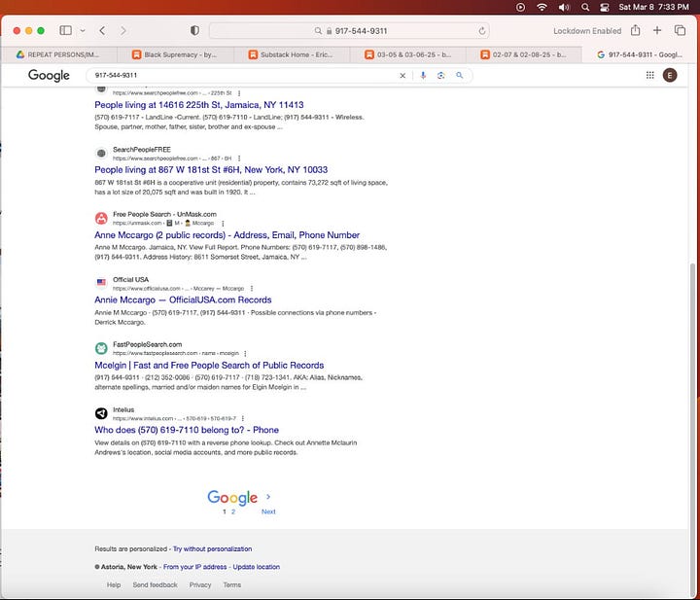The image size is (700, 600).
Task: Open Spotlight search in menu bar
Action: 585,7
